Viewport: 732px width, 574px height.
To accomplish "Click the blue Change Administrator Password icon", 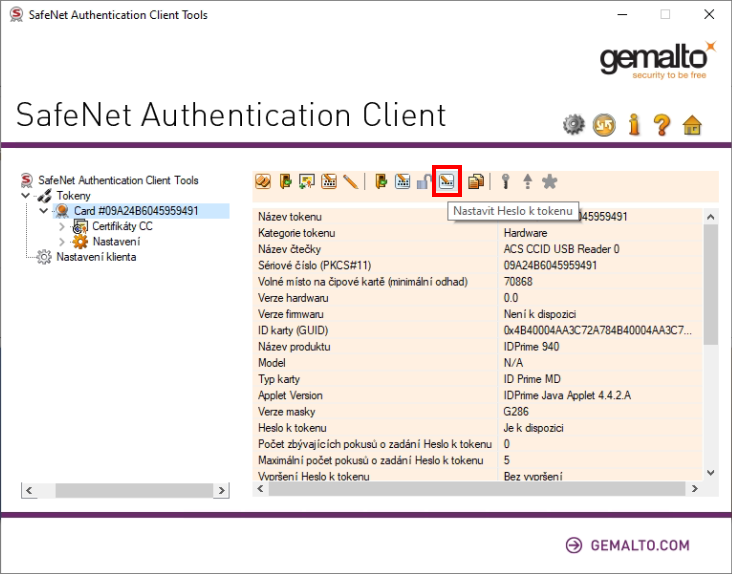I will (402, 181).
